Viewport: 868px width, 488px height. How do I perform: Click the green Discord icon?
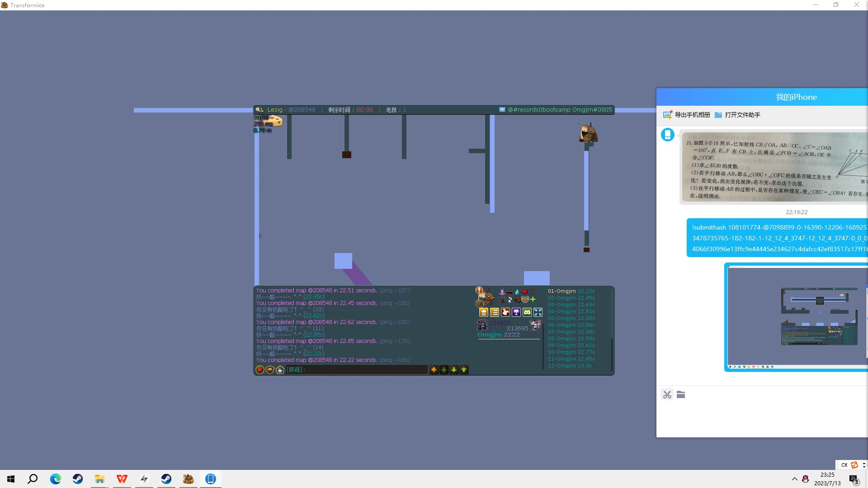click(x=527, y=312)
